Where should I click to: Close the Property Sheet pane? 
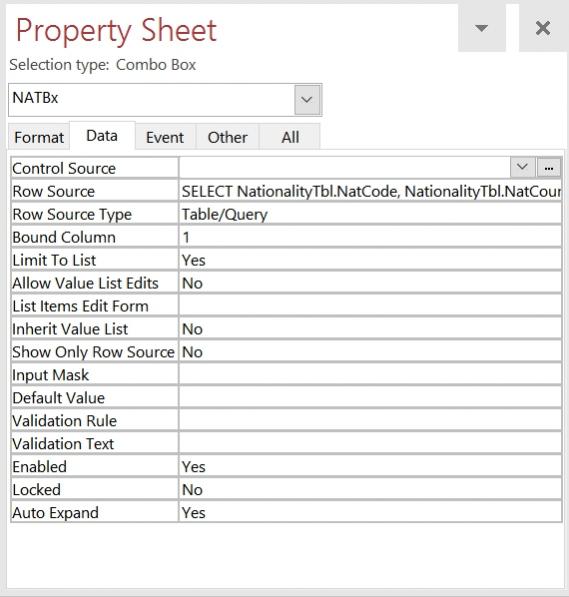point(543,28)
